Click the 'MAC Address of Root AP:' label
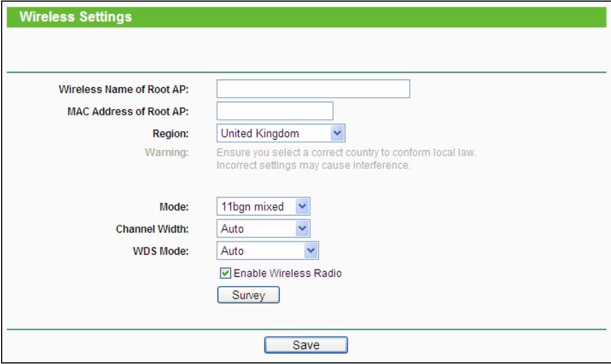This screenshot has height=364, width=611. [128, 112]
